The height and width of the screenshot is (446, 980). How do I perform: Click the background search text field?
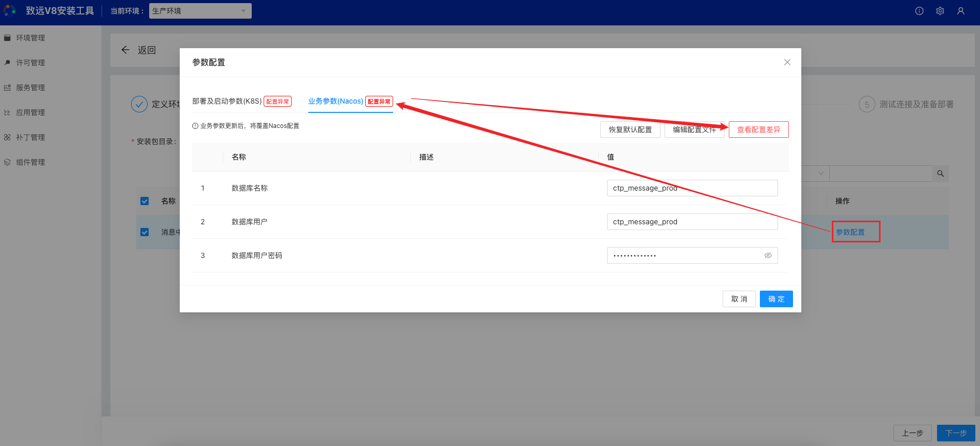[881, 174]
